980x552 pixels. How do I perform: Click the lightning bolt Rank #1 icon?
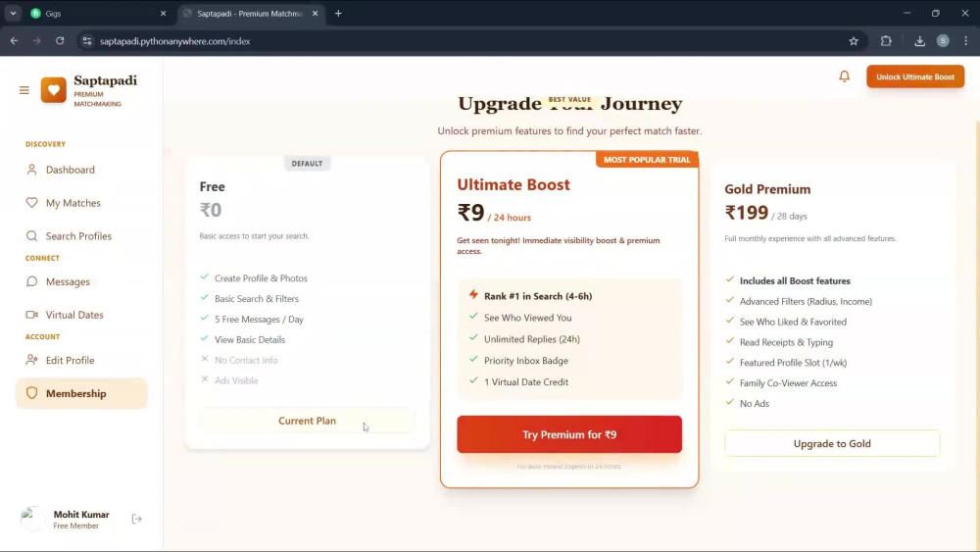(x=473, y=295)
